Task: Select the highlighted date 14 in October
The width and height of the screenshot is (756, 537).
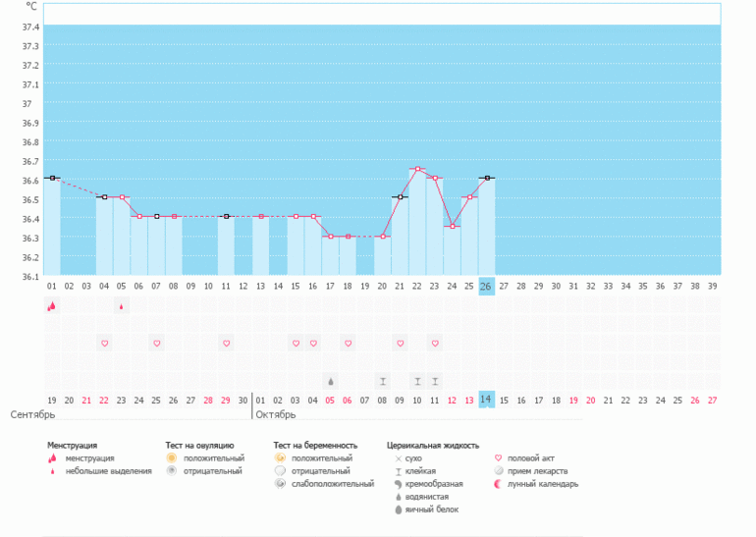Action: [486, 400]
